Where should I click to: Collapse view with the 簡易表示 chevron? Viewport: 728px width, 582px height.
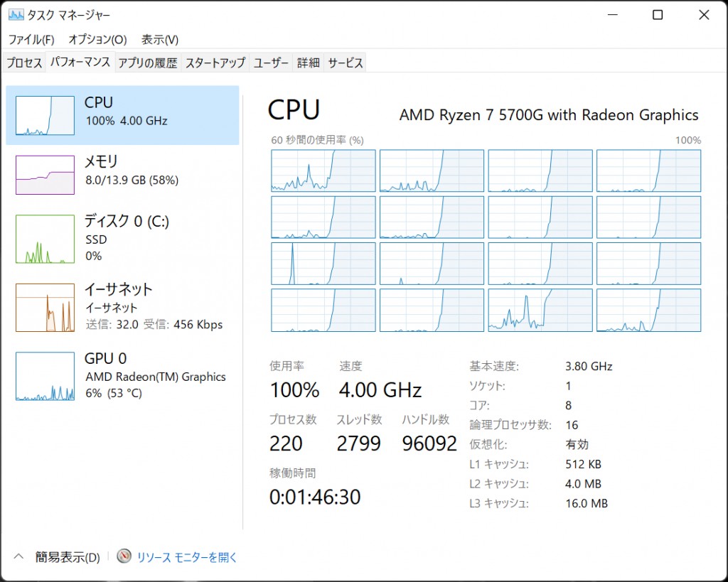19,557
